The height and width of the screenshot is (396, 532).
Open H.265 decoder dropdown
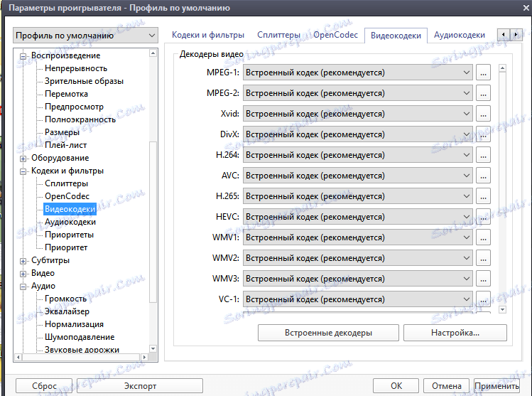pos(357,196)
